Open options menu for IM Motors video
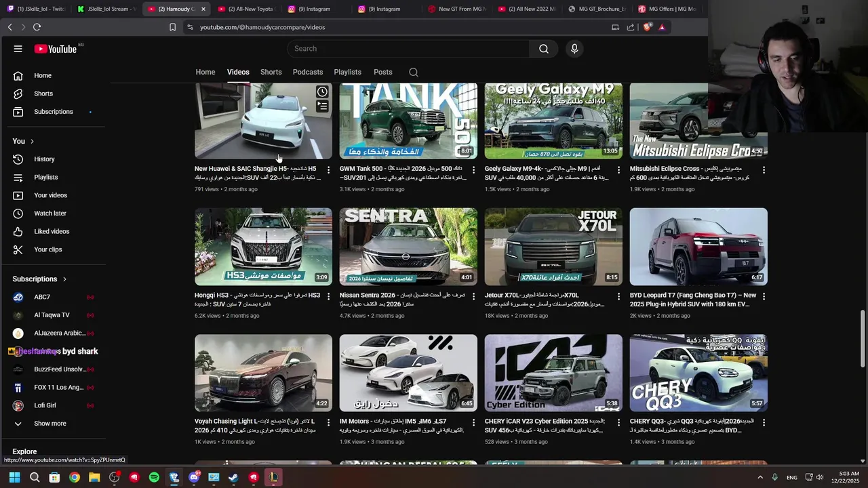The width and height of the screenshot is (868, 488). point(474,422)
